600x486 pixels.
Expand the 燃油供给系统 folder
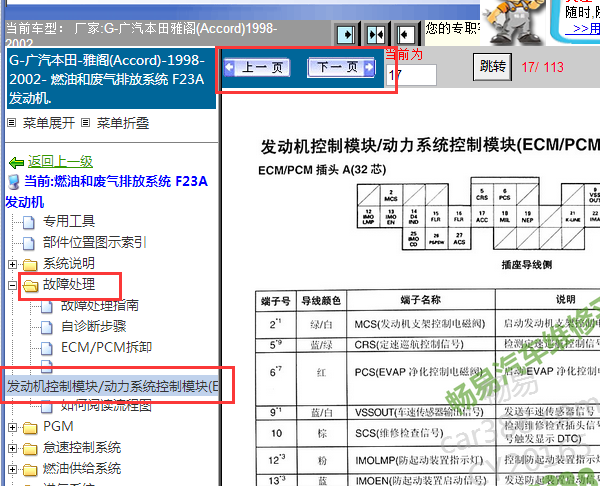pyautogui.click(x=12, y=469)
